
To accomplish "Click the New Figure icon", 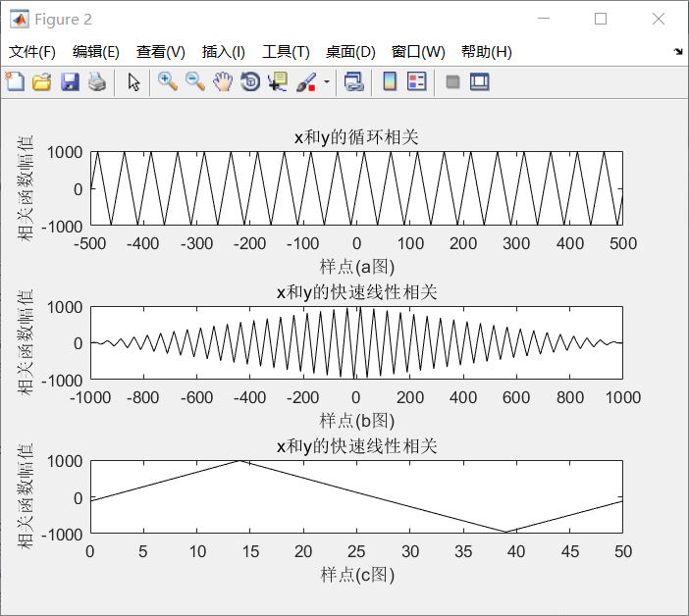I will click(x=15, y=81).
